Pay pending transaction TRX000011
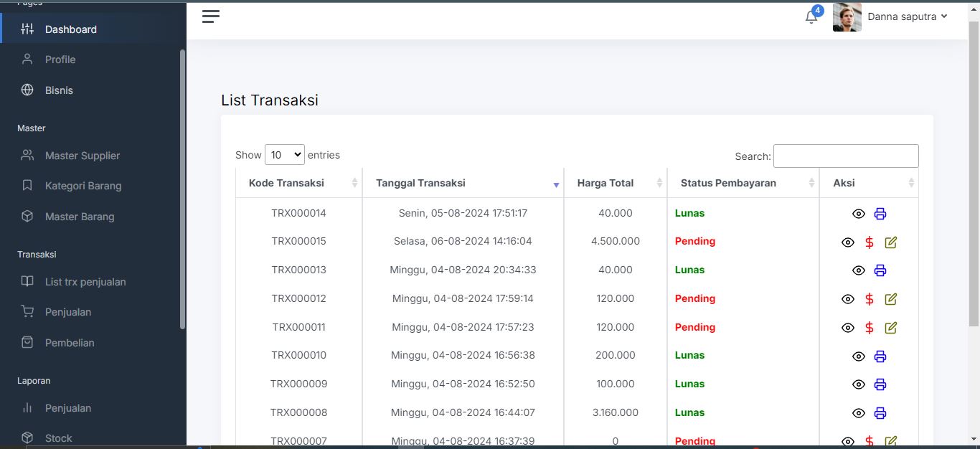Image resolution: width=980 pixels, height=449 pixels. pos(870,328)
